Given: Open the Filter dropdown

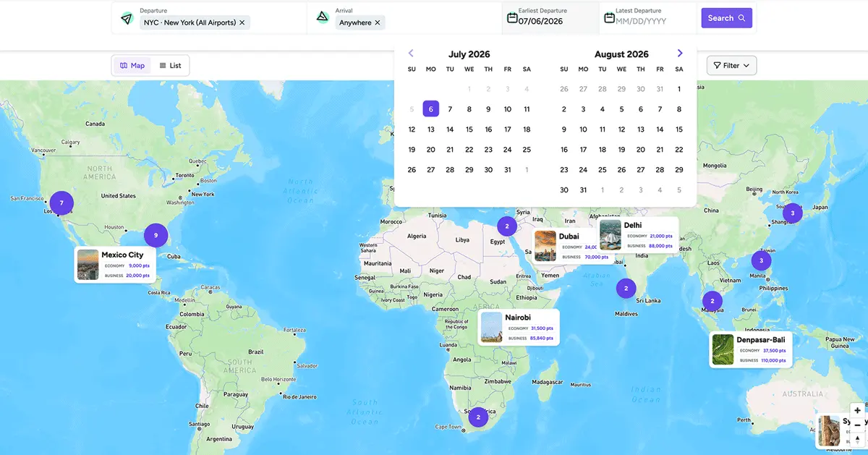Looking at the screenshot, I should (731, 65).
